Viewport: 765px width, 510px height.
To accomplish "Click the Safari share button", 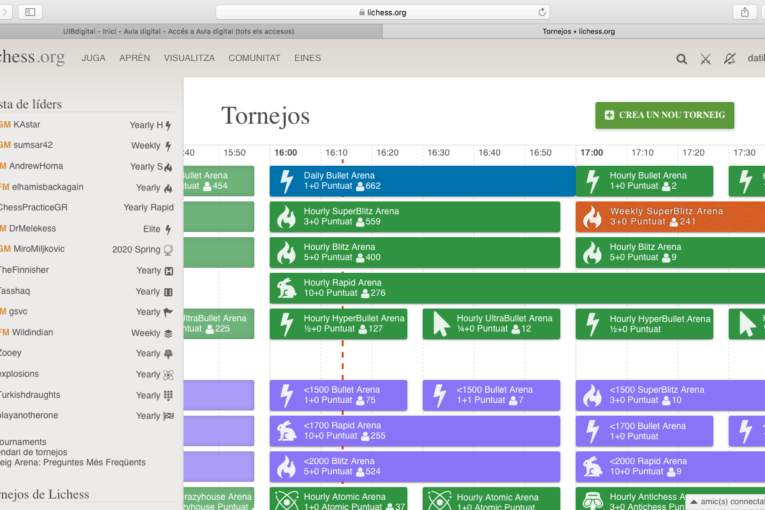I will [x=745, y=12].
